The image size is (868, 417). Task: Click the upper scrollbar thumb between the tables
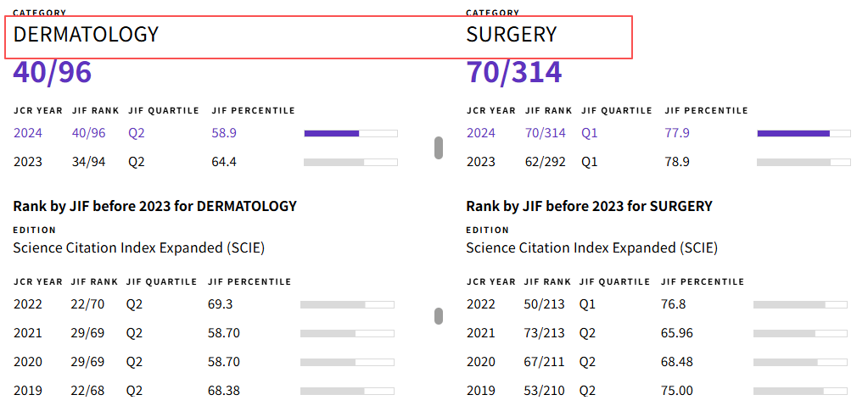tap(439, 147)
